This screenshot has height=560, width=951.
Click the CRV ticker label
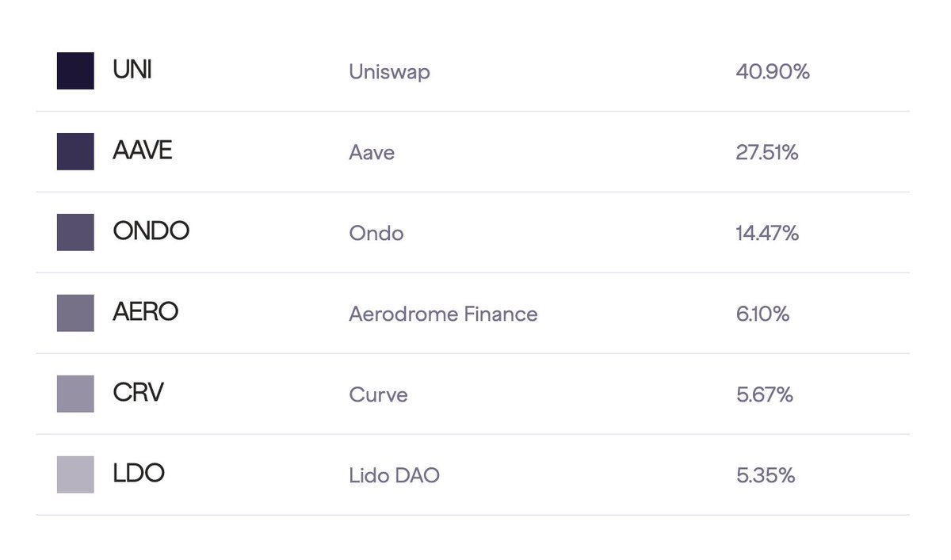click(138, 394)
